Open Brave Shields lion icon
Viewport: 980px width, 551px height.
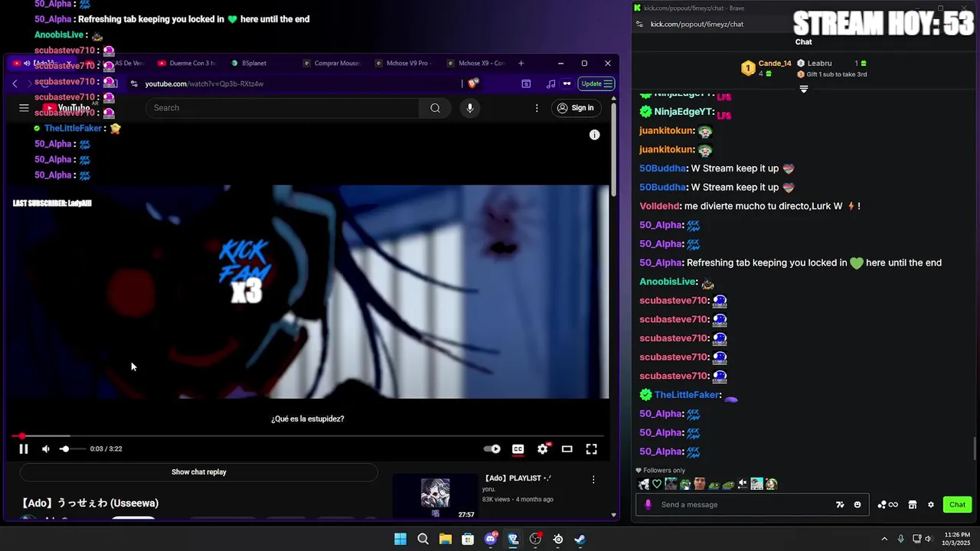473,83
